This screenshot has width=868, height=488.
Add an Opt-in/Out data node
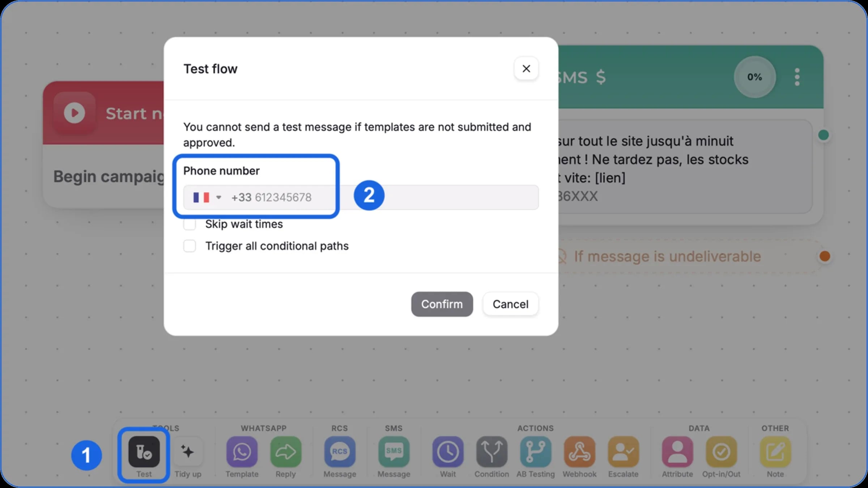coord(721,452)
